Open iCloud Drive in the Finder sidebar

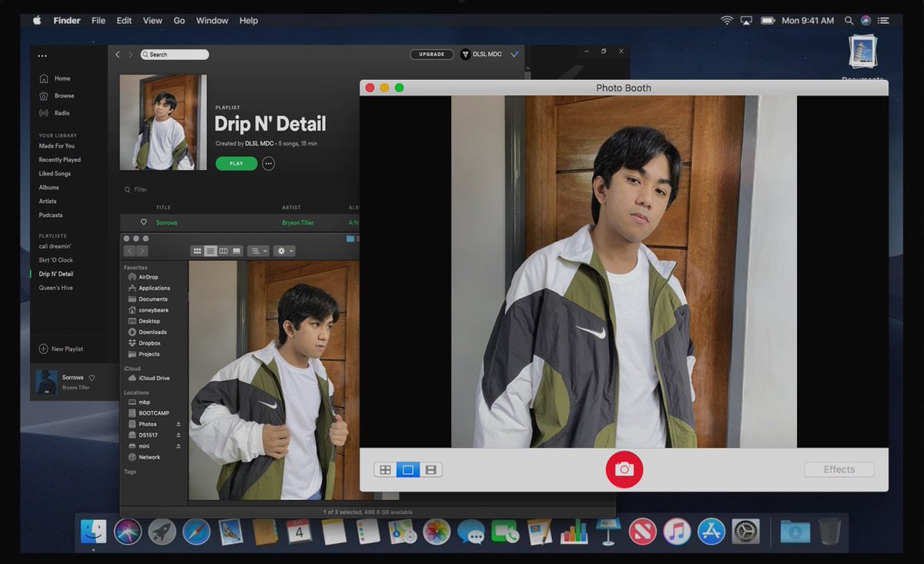pyautogui.click(x=149, y=379)
